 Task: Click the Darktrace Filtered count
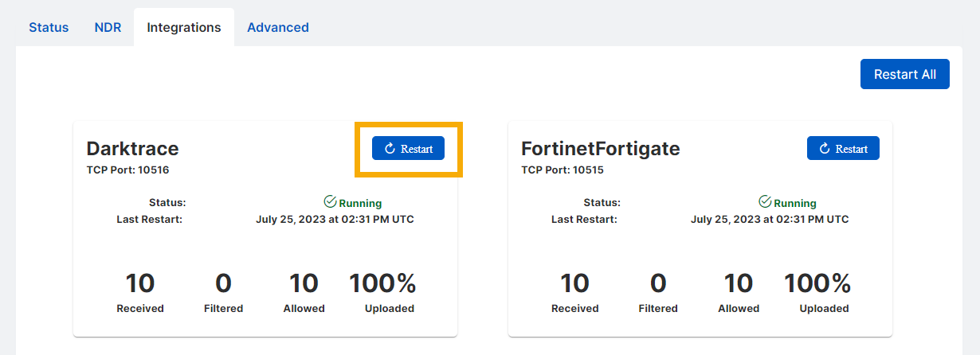click(x=223, y=283)
